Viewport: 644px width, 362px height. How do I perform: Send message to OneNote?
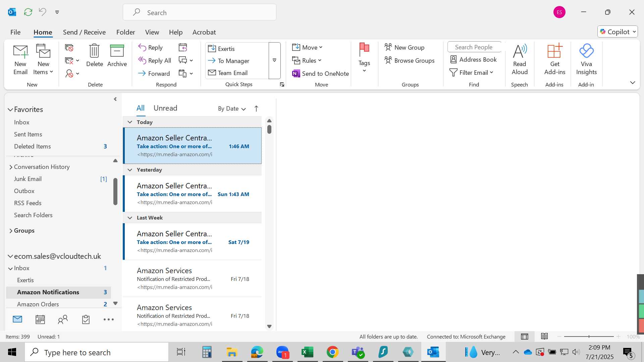(321, 73)
